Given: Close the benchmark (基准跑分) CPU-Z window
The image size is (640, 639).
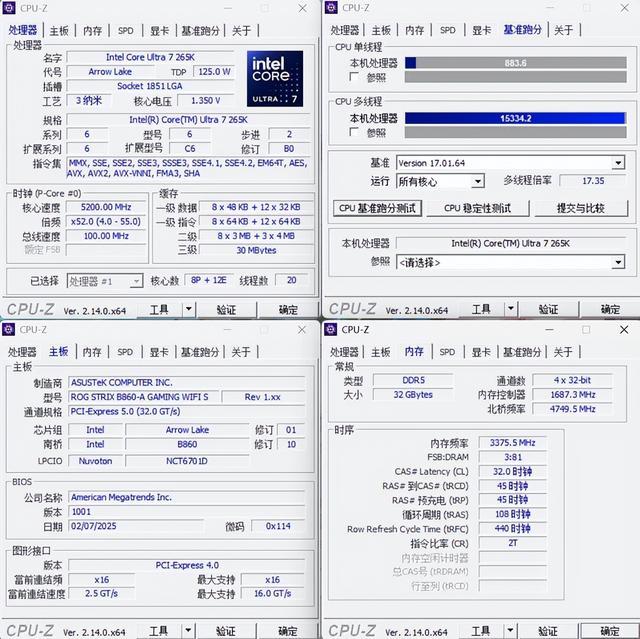Looking at the screenshot, I should [624, 8].
